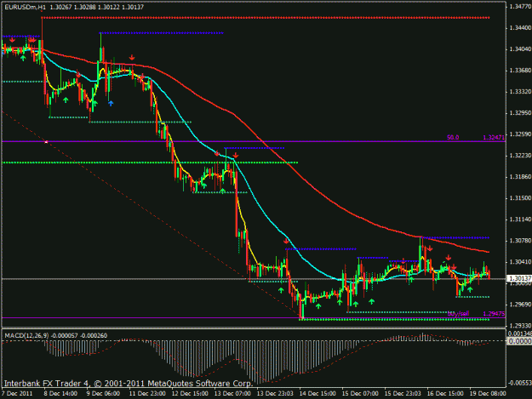The height and width of the screenshot is (399, 532).
Task: Click the 1.34040 price axis value
Action: pos(520,49)
